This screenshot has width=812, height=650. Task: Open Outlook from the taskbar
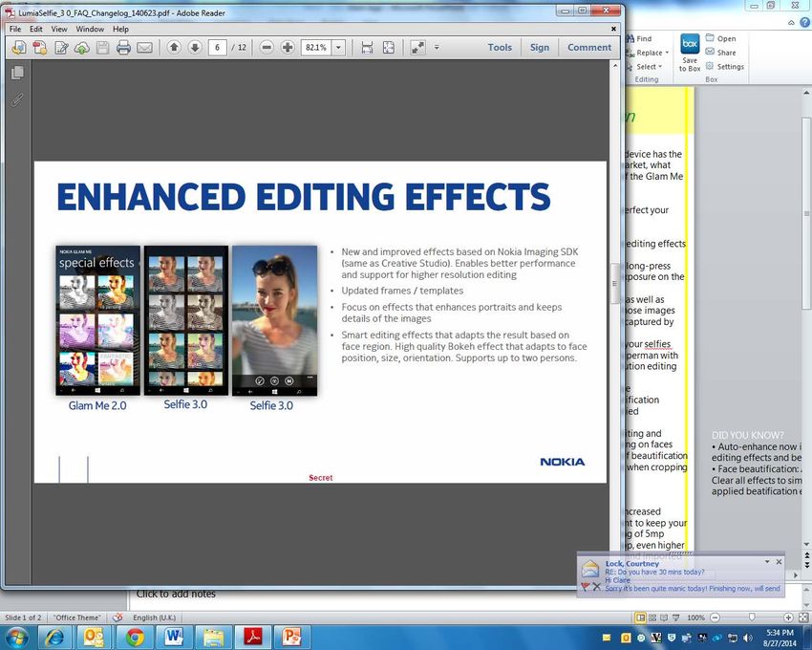click(x=94, y=637)
